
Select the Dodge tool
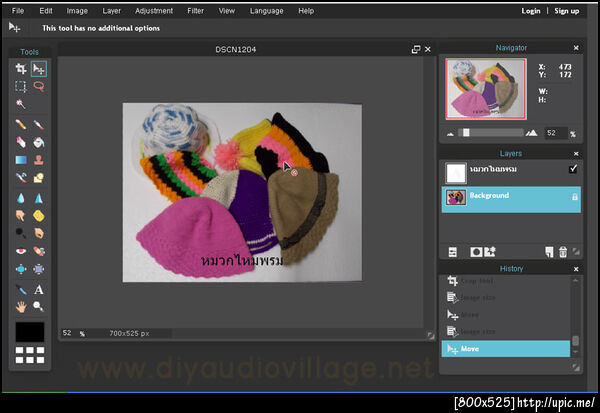pos(21,233)
